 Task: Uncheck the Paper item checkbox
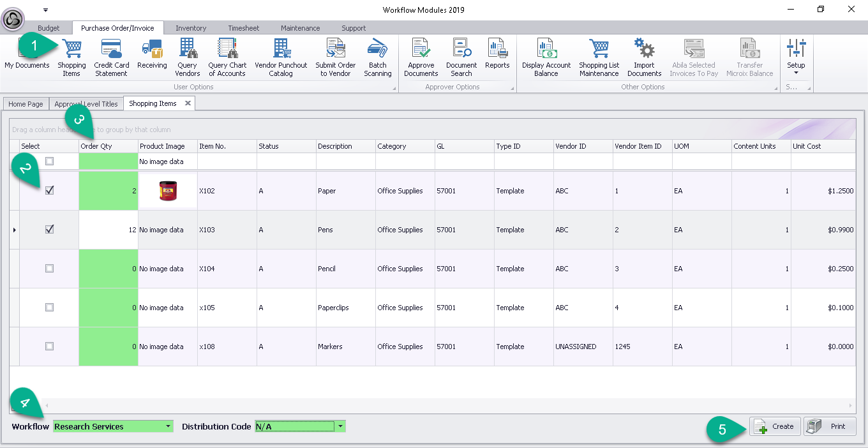[x=50, y=191]
